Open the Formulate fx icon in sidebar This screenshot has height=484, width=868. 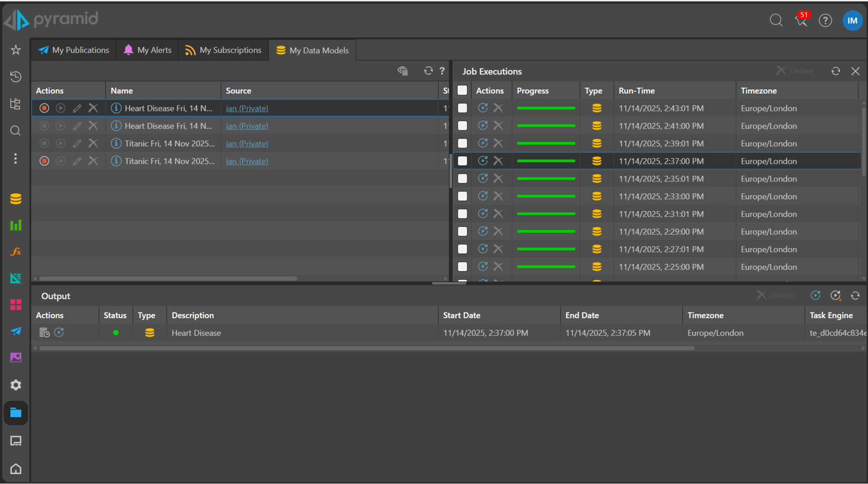click(x=16, y=252)
